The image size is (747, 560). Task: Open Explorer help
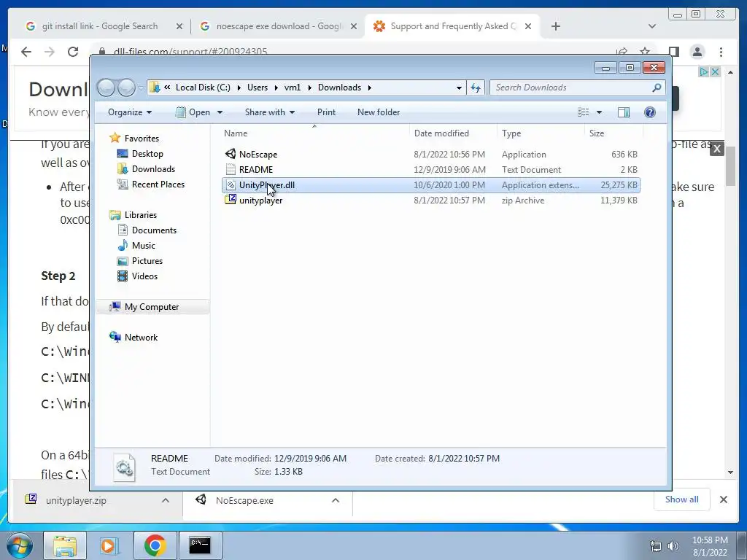click(x=649, y=112)
